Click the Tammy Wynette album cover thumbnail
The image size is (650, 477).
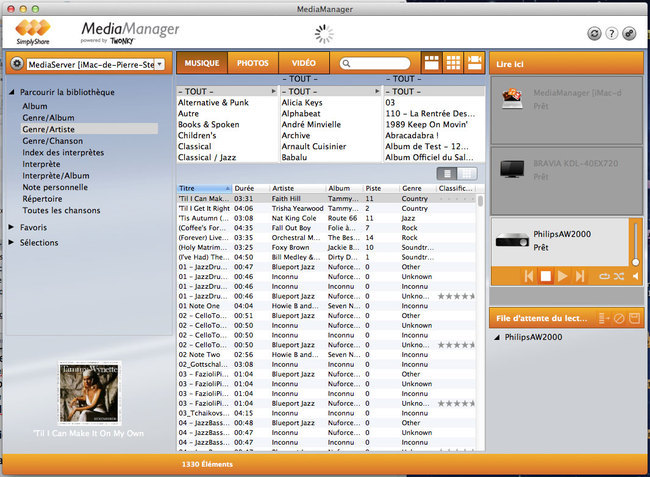89,392
